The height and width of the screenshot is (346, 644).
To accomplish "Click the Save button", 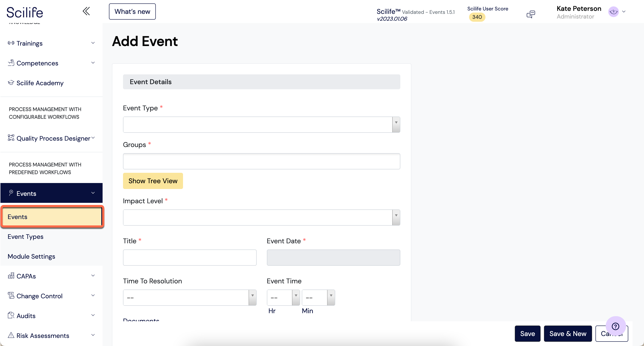I will (x=528, y=334).
